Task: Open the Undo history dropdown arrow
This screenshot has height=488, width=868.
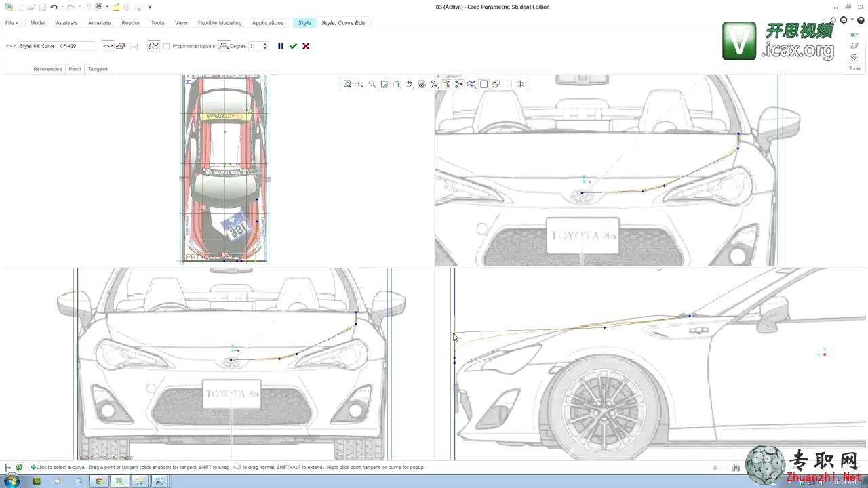Action: coord(62,7)
